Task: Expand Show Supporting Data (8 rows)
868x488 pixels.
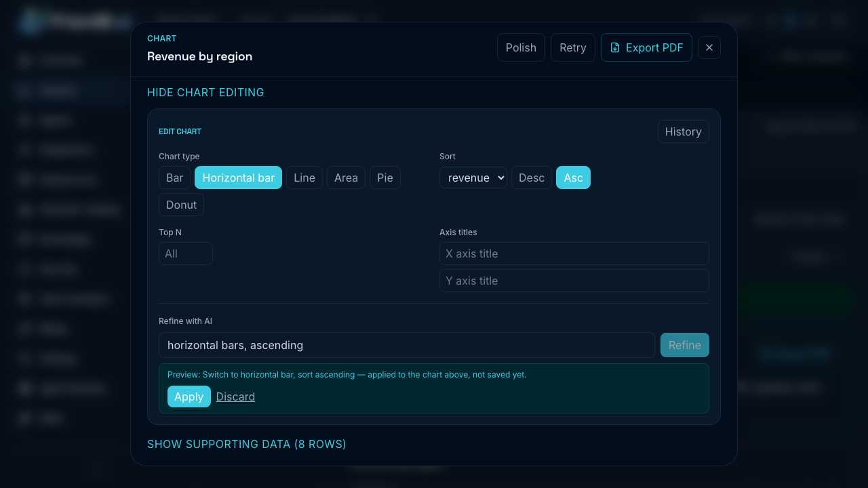Action: pyautogui.click(x=247, y=444)
